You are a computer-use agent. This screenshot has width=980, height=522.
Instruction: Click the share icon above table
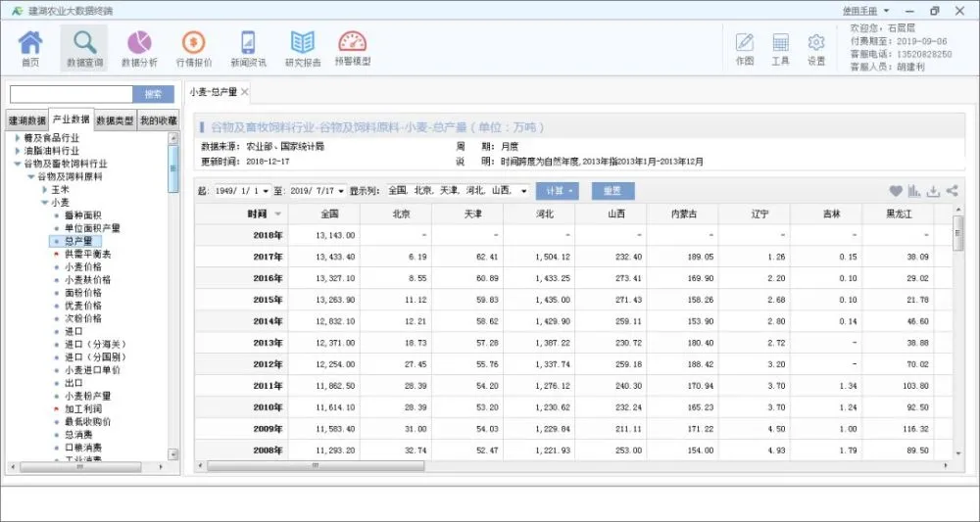click(952, 191)
